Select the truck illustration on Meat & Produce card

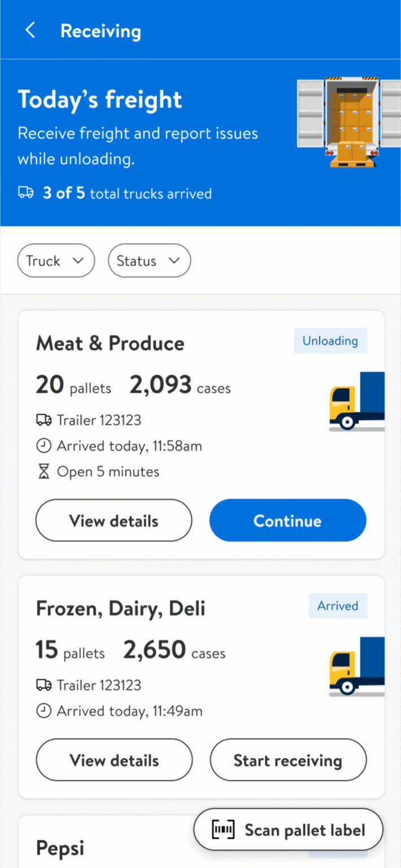click(x=356, y=401)
